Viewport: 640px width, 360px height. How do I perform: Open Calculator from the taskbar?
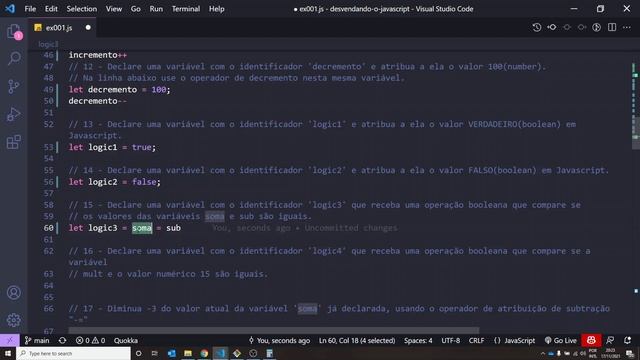click(270, 353)
